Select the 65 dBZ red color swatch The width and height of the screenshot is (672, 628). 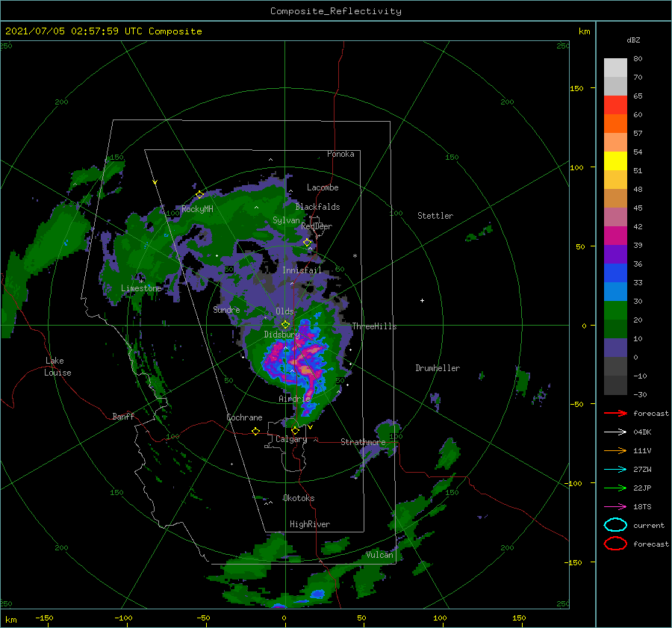click(x=615, y=105)
